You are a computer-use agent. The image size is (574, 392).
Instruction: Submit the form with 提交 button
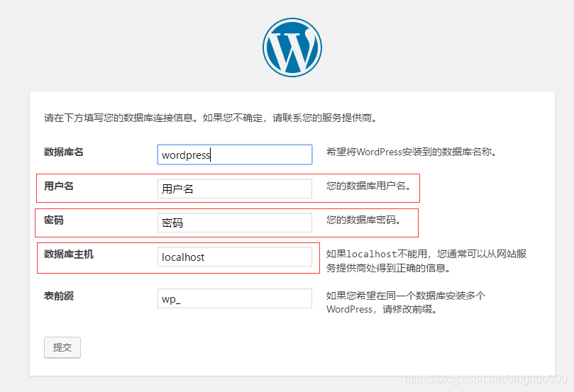point(62,347)
